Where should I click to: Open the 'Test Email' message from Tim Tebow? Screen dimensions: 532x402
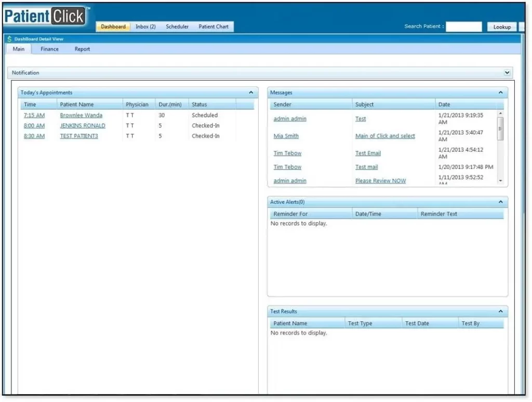(368, 153)
